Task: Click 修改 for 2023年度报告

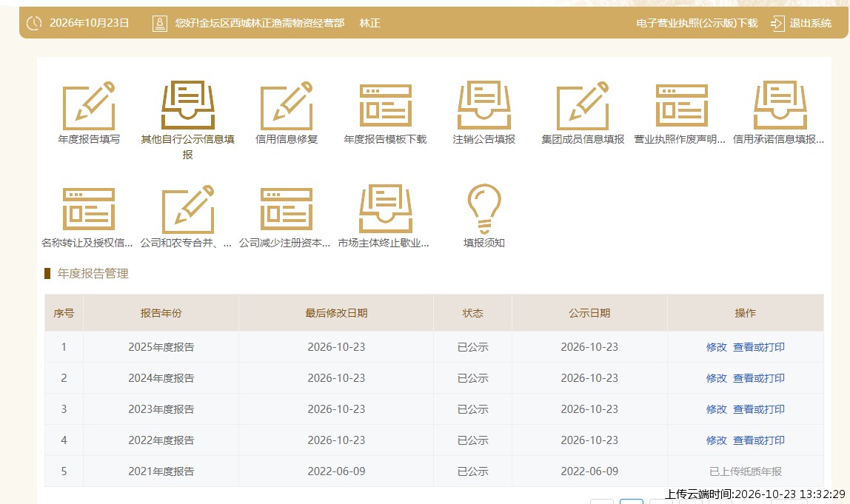Action: pos(716,409)
